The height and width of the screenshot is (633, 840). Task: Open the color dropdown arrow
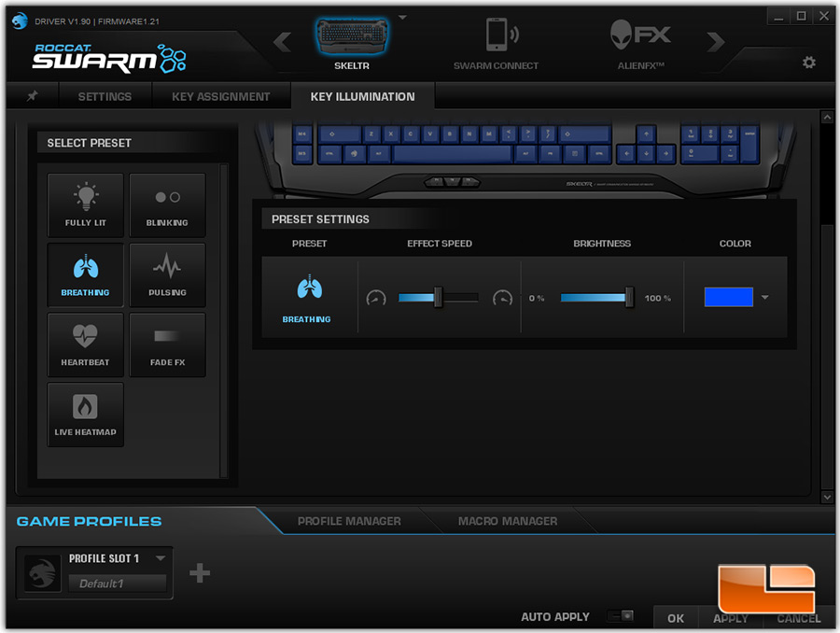[765, 298]
